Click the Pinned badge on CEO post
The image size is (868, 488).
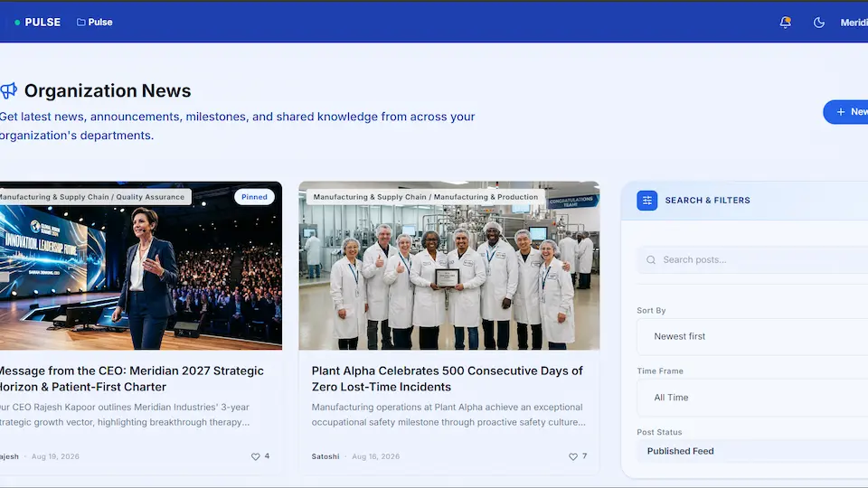pyautogui.click(x=254, y=197)
